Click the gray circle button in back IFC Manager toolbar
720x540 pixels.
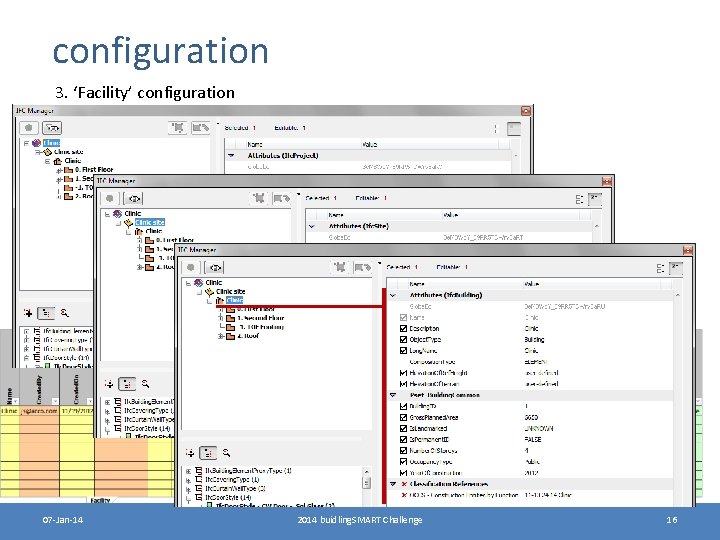pos(29,128)
